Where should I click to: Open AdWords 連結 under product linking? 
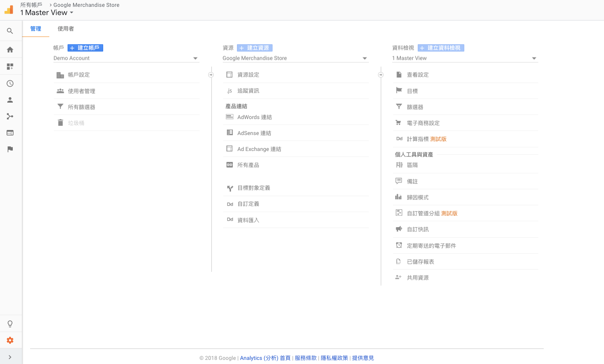coord(254,117)
